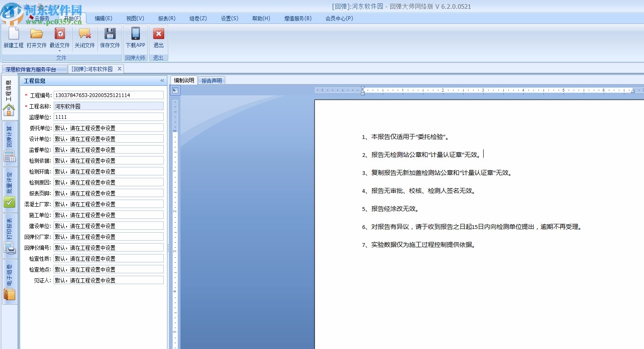The height and width of the screenshot is (349, 644).
Task: Click line 6 text starting '对报告有异议'
Action: (477, 227)
